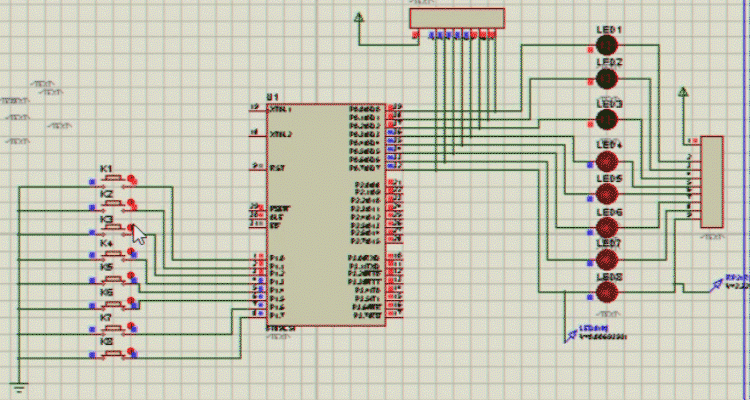
Task: Toggle the red latch dot on K1
Action: 132,179
